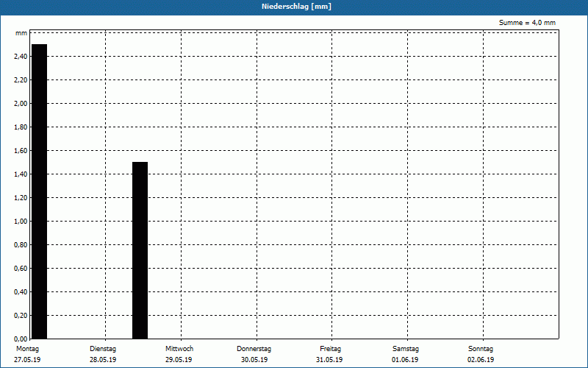Viewport: 588px width, 368px height.
Task: Click the 2,40 y-axis value
Action: 21,57
